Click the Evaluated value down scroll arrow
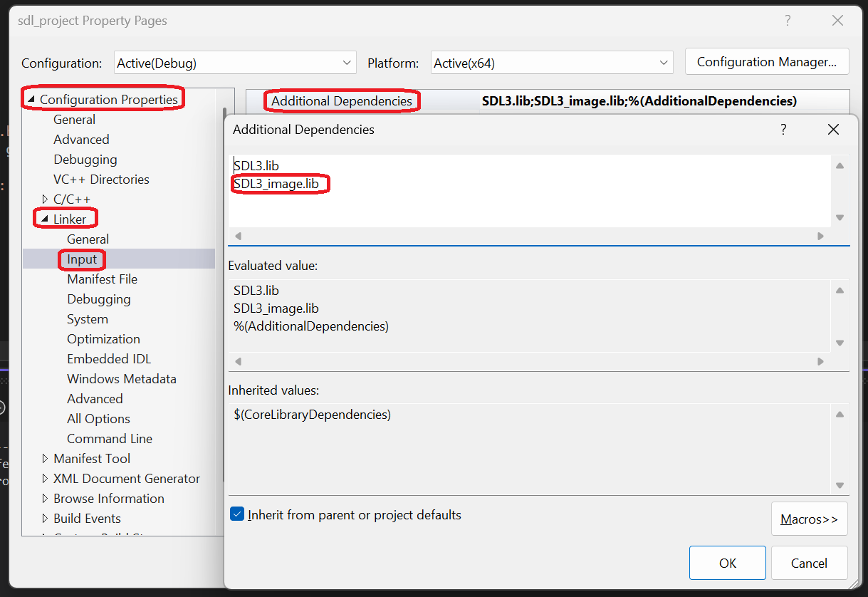Image resolution: width=868 pixels, height=597 pixels. coord(839,343)
